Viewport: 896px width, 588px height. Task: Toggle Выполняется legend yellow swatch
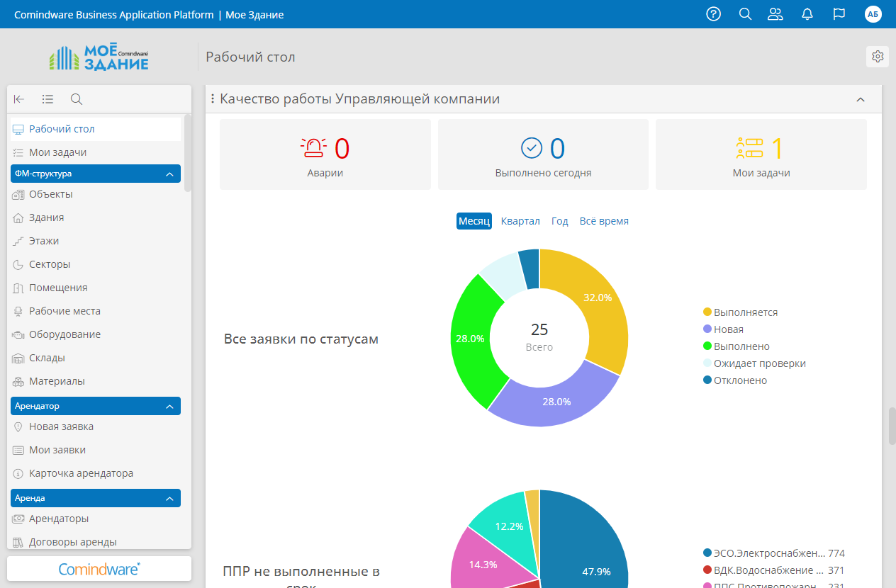(x=707, y=312)
